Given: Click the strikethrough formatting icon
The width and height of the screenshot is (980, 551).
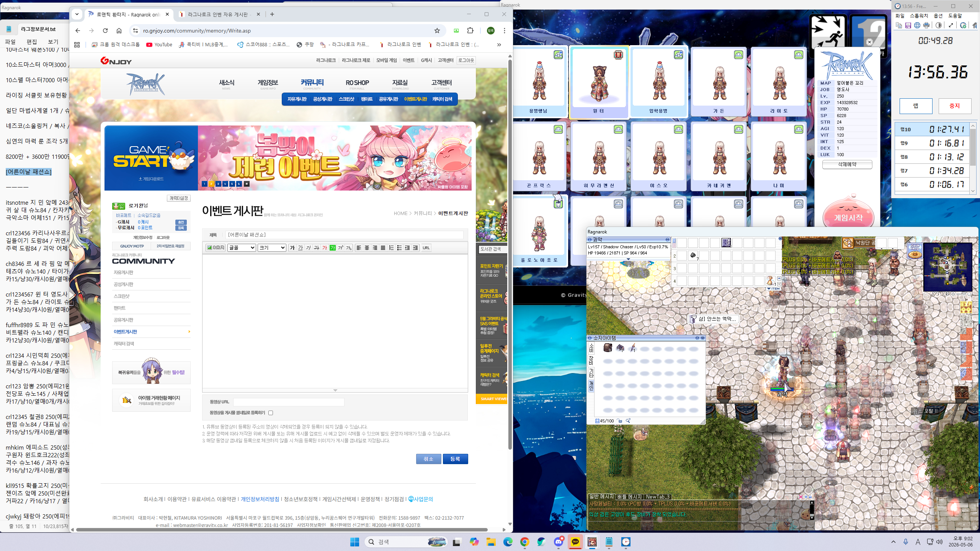Looking at the screenshot, I should coord(317,248).
